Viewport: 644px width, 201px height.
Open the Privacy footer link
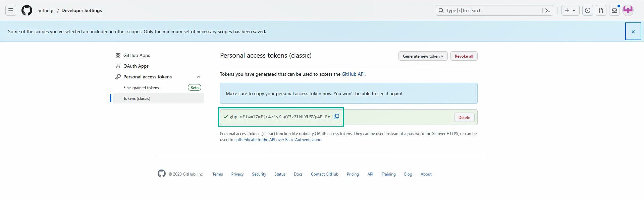(x=237, y=174)
